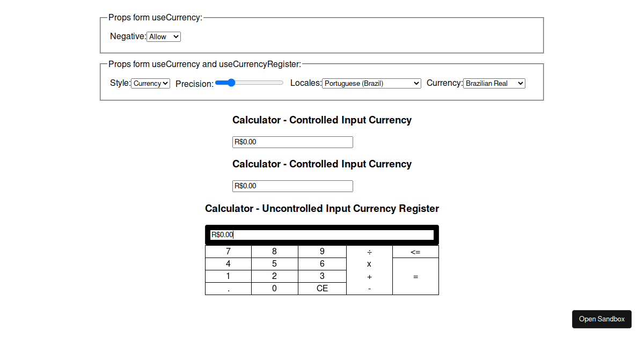Click the Open Sandbox button
Image resolution: width=644 pixels, height=338 pixels.
click(x=602, y=319)
